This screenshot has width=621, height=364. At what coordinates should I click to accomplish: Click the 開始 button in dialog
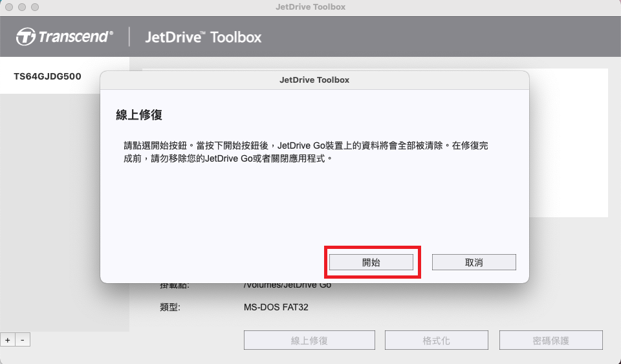pos(371,262)
